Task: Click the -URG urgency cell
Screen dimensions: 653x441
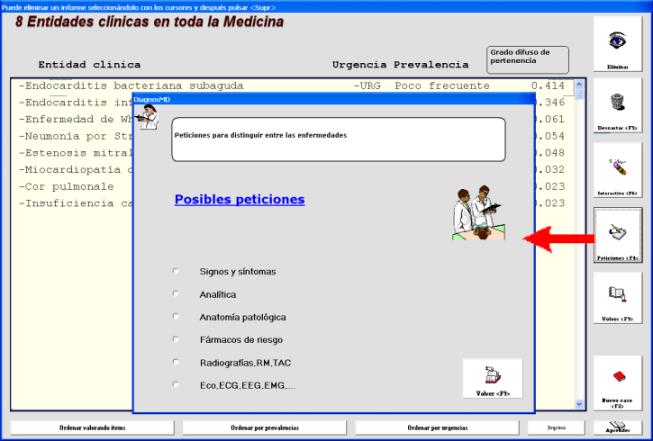Action: pyautogui.click(x=367, y=86)
